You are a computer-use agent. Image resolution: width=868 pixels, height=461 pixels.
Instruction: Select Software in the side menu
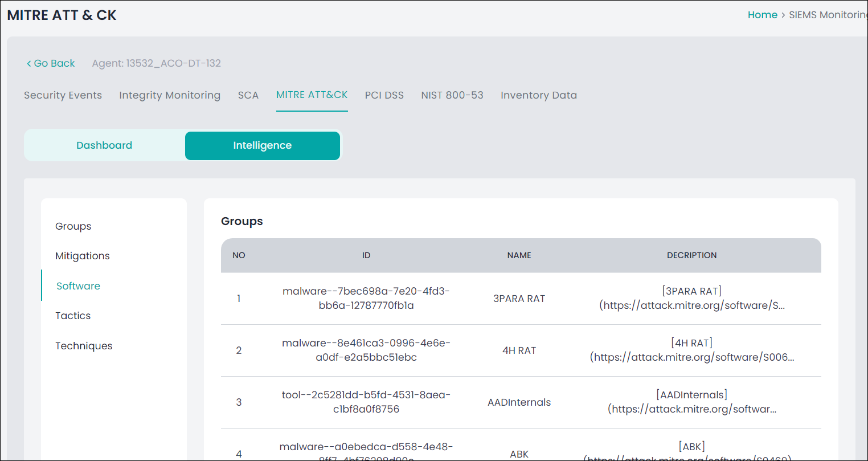pos(79,286)
